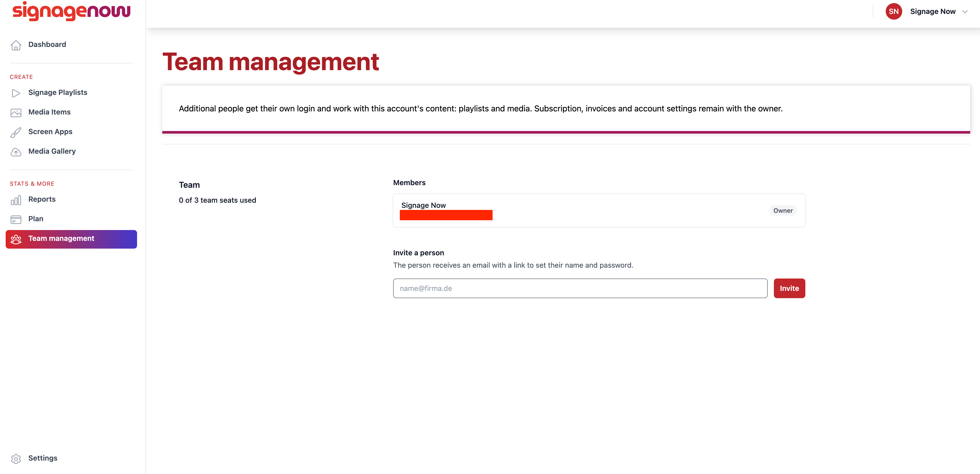
Task: Click the 'Invite a person' heading
Action: pos(418,253)
